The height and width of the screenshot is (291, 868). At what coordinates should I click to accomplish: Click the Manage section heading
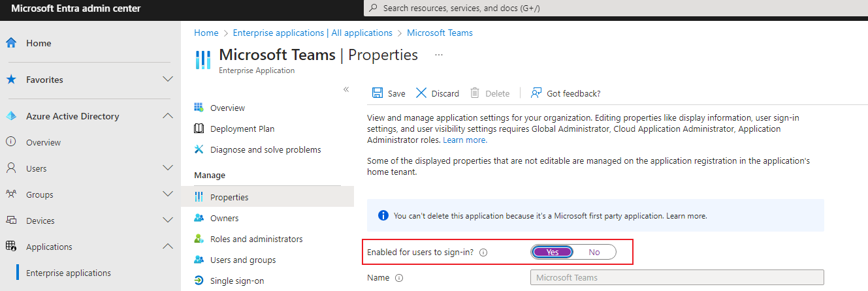point(210,175)
